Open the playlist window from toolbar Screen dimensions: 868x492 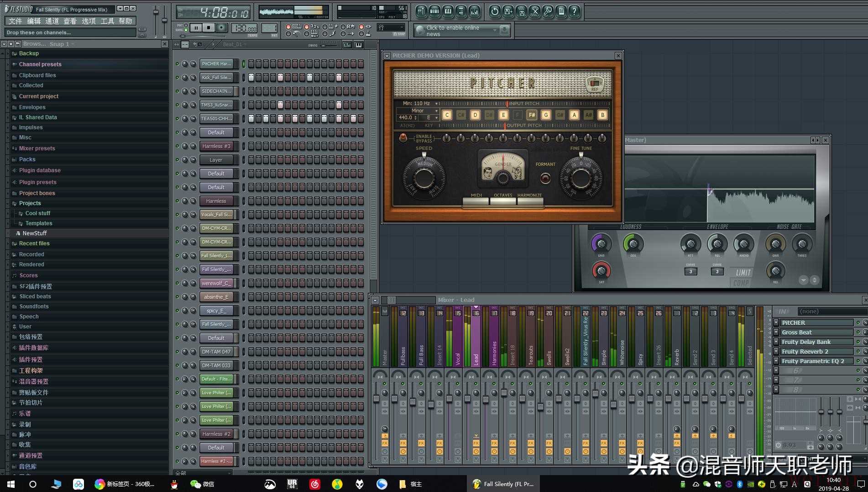421,11
